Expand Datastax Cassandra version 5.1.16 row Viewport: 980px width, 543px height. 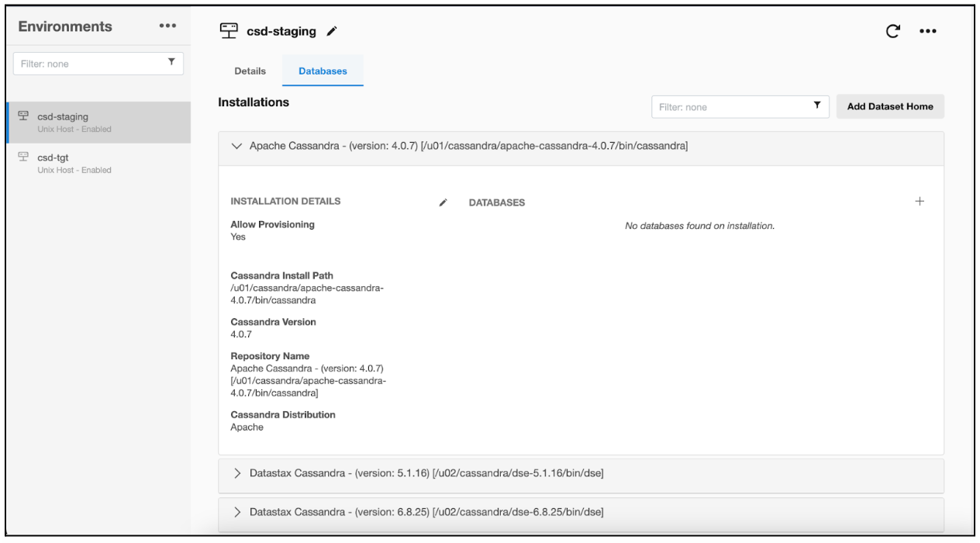tap(236, 473)
